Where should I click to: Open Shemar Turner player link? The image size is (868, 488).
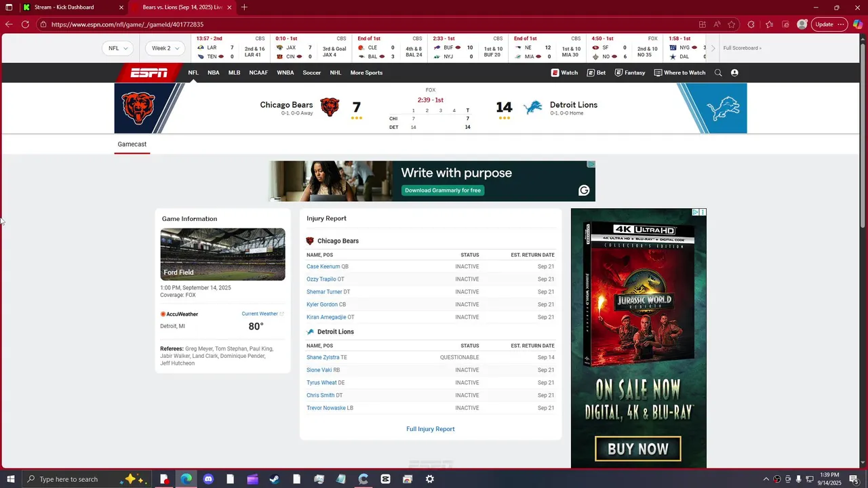coord(324,292)
